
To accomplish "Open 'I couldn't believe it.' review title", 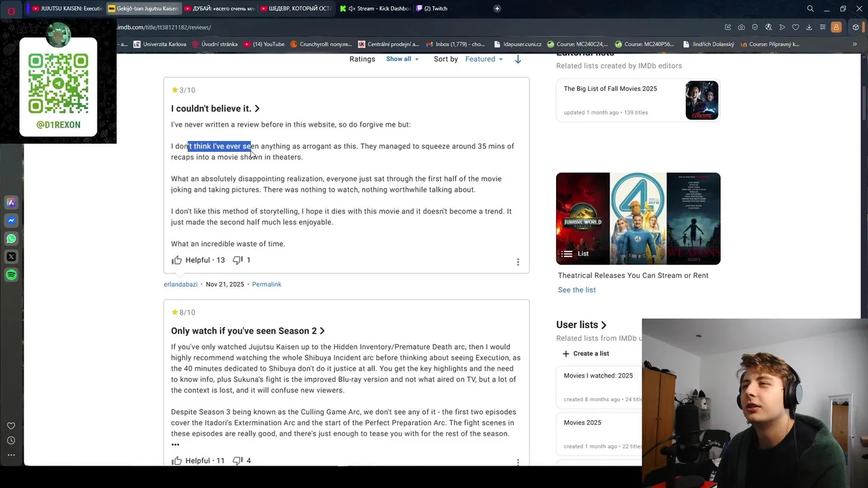I will point(215,108).
